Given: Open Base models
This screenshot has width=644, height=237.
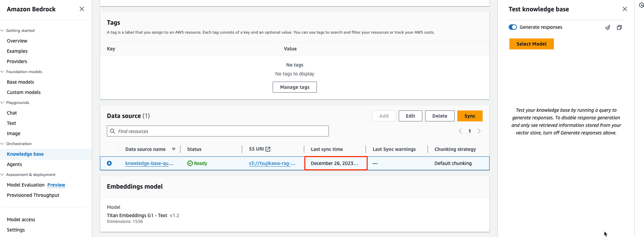Looking at the screenshot, I should 21,82.
